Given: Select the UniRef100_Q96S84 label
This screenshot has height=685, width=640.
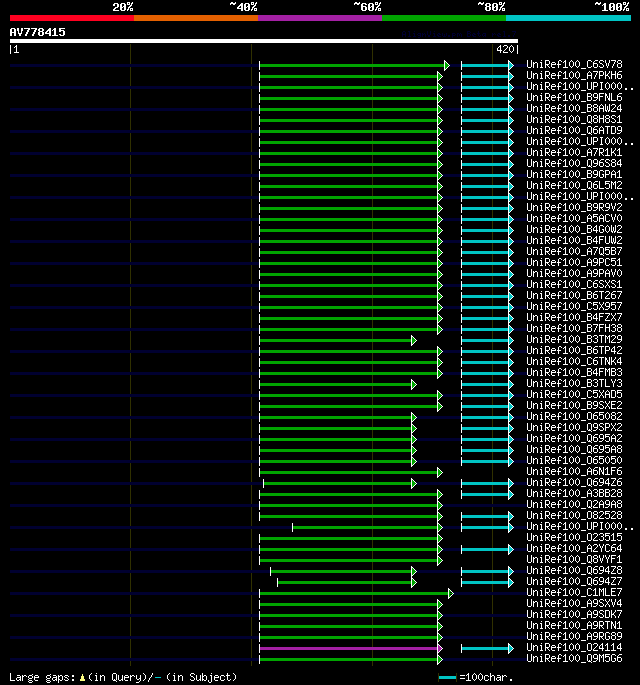Looking at the screenshot, I should [574, 163].
